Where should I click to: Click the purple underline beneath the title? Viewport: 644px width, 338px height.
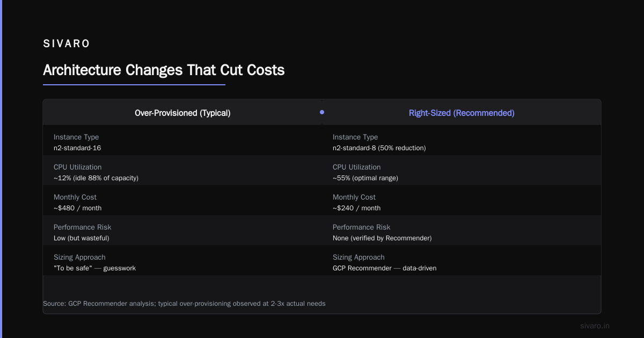134,84
